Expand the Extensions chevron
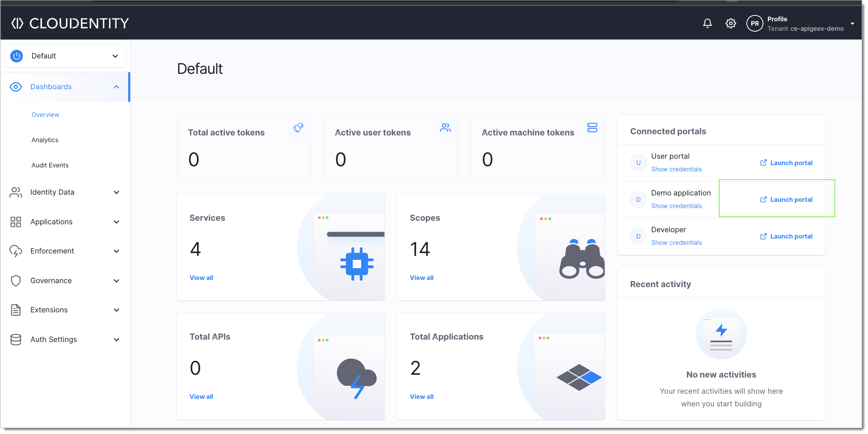 tap(116, 310)
